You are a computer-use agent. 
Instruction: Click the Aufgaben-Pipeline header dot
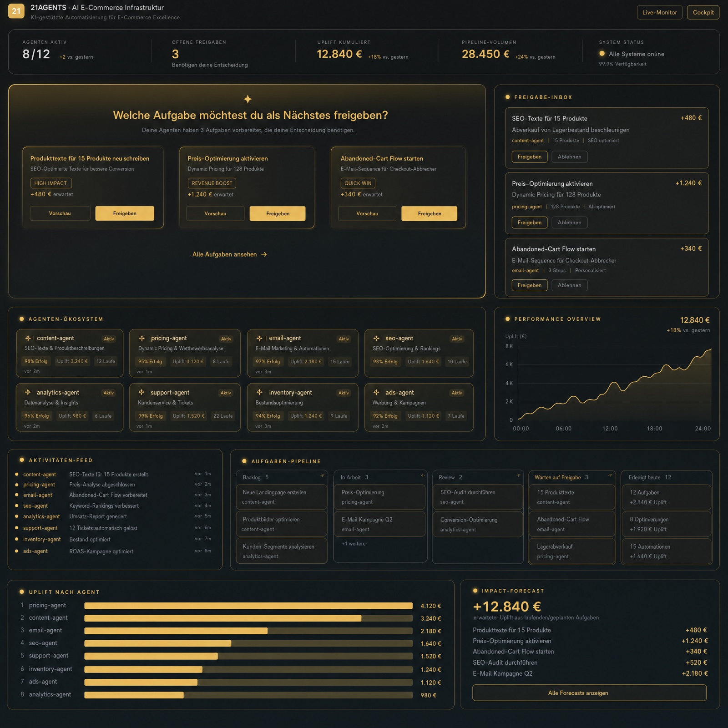tap(244, 461)
